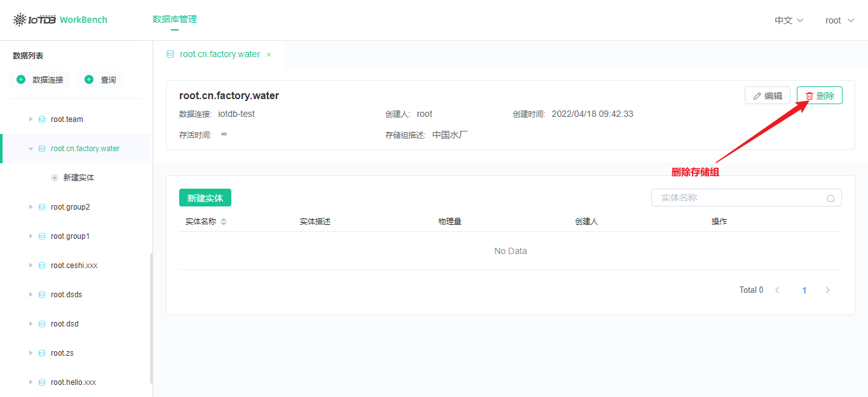
Task: Open the root user account dropdown
Action: pos(839,20)
